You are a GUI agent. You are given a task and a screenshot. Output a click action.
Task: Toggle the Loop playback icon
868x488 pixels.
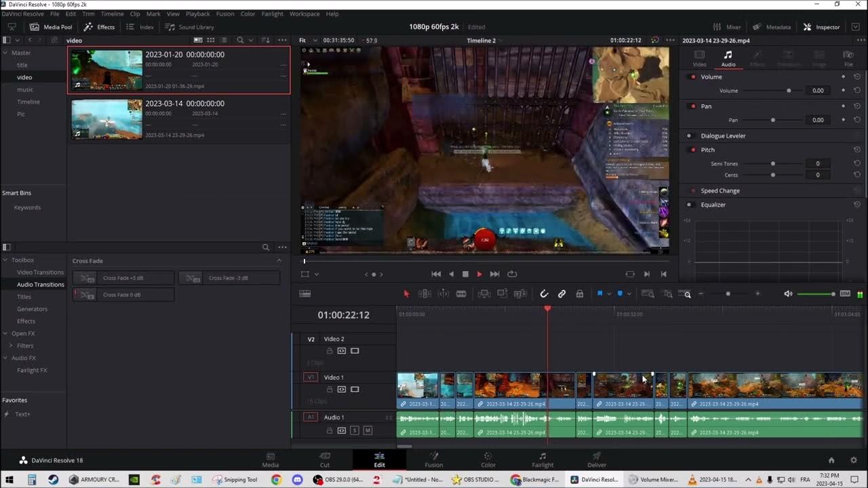[512, 274]
